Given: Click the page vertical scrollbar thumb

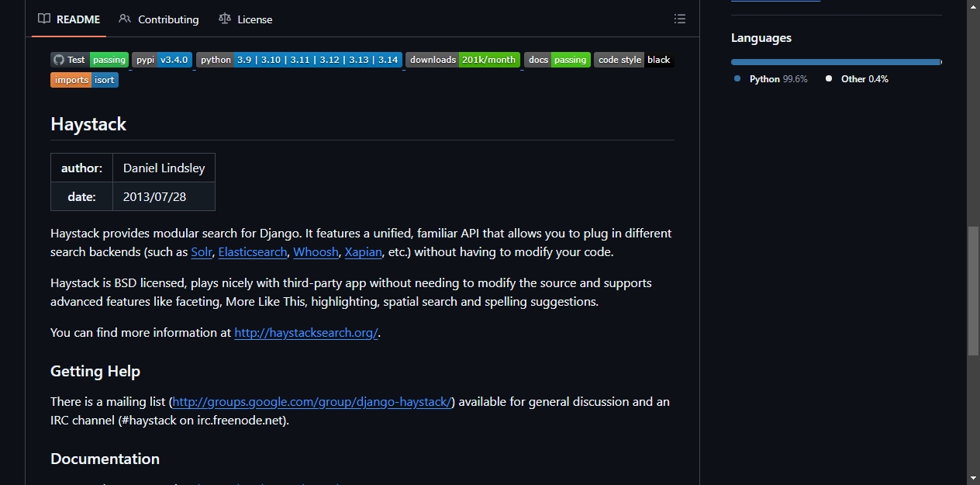Looking at the screenshot, I should coord(973,291).
